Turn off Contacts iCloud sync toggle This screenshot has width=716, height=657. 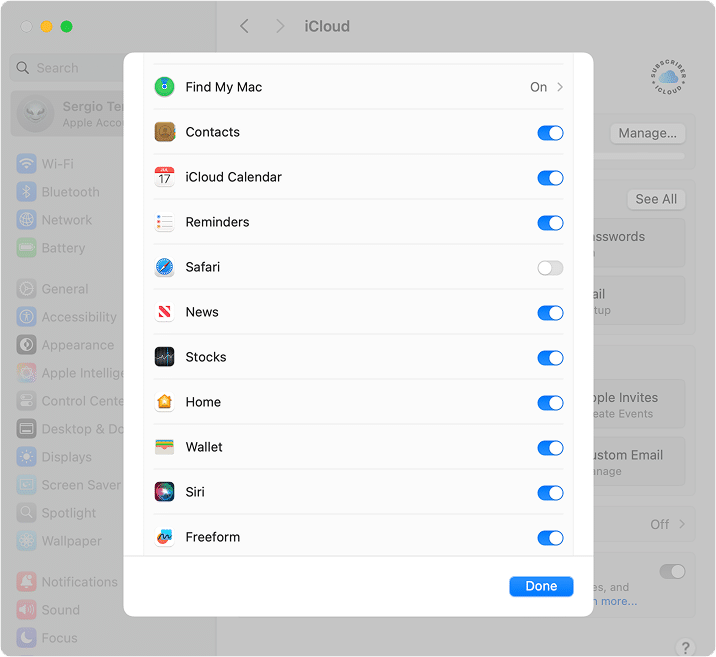550,133
